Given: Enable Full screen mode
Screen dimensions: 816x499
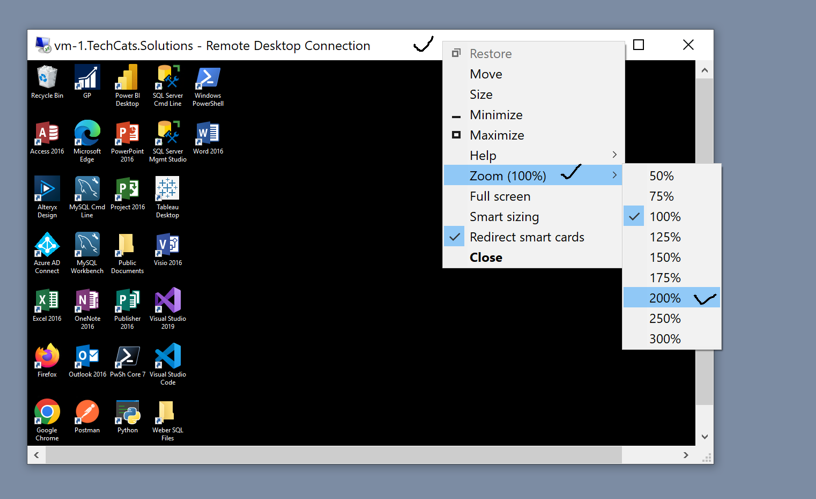Looking at the screenshot, I should pyautogui.click(x=532, y=196).
